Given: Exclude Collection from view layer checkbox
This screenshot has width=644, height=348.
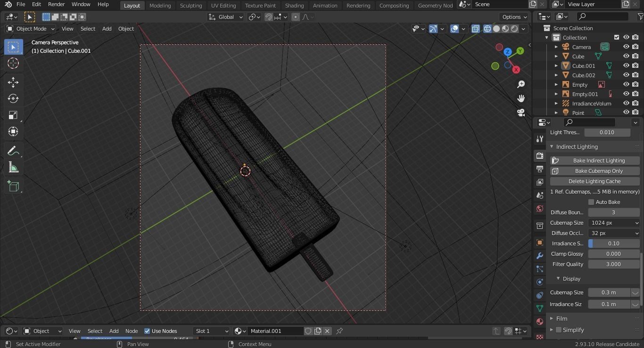Looking at the screenshot, I should [x=617, y=37].
